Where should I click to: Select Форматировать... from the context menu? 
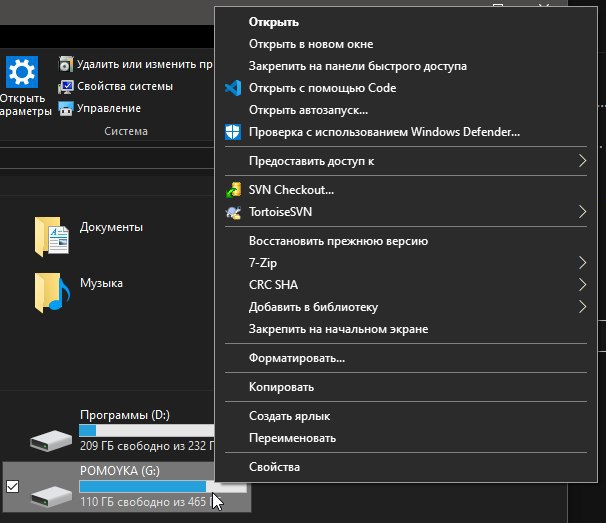click(406, 358)
